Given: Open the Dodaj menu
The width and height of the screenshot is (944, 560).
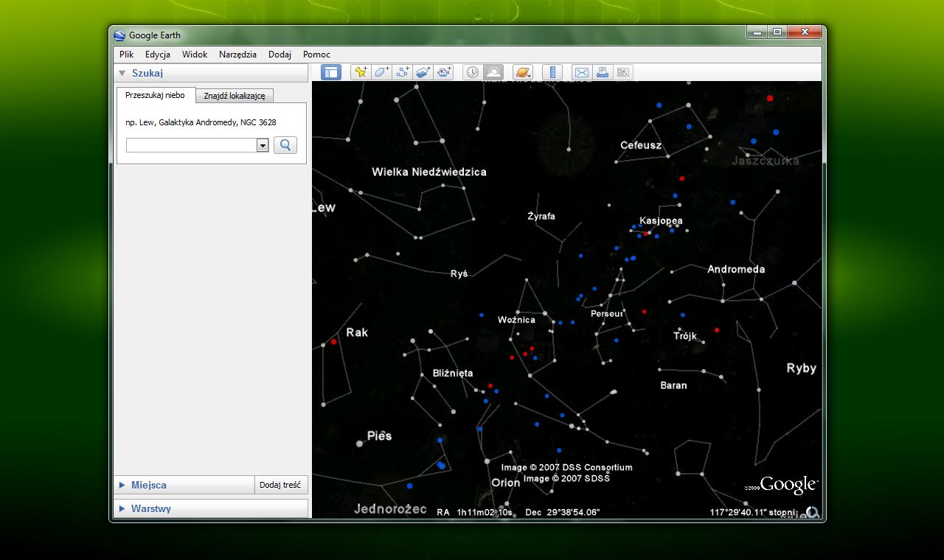Looking at the screenshot, I should coord(280,55).
